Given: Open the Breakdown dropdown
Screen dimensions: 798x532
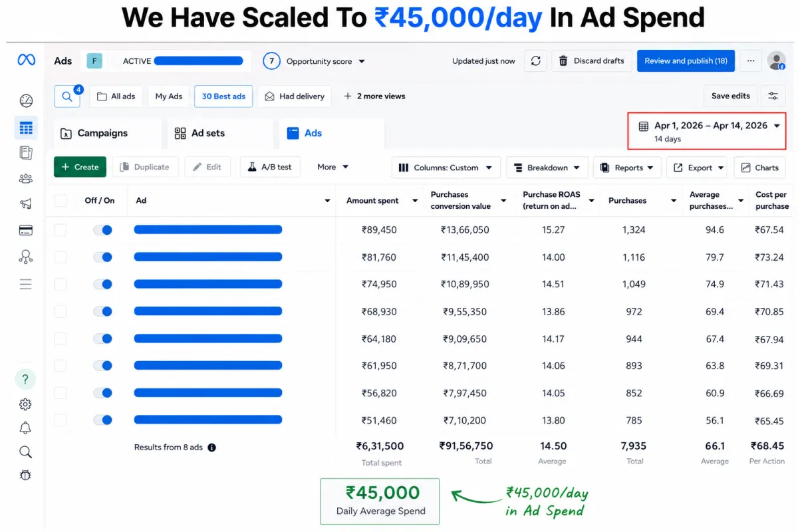Looking at the screenshot, I should (547, 168).
